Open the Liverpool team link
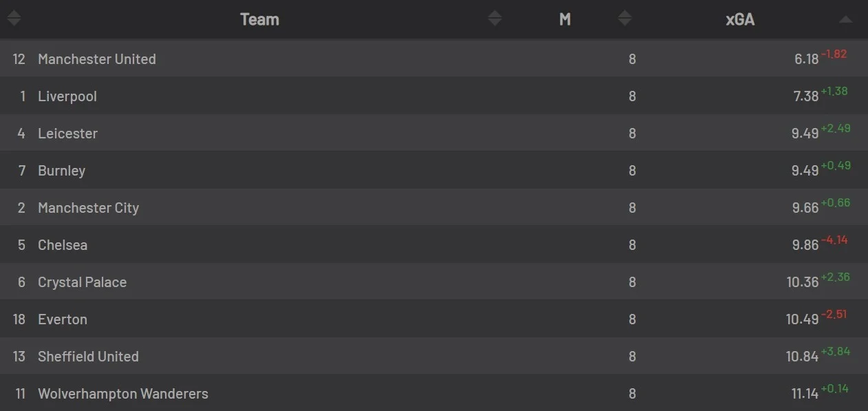The width and height of the screenshot is (868, 411). click(x=67, y=96)
